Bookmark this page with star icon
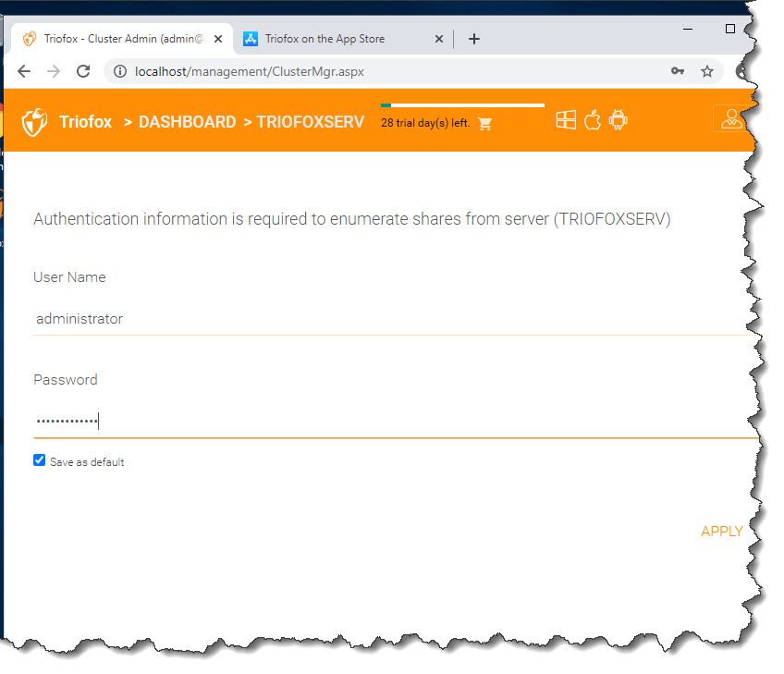Screen dimensions: 784x674 (x=707, y=71)
